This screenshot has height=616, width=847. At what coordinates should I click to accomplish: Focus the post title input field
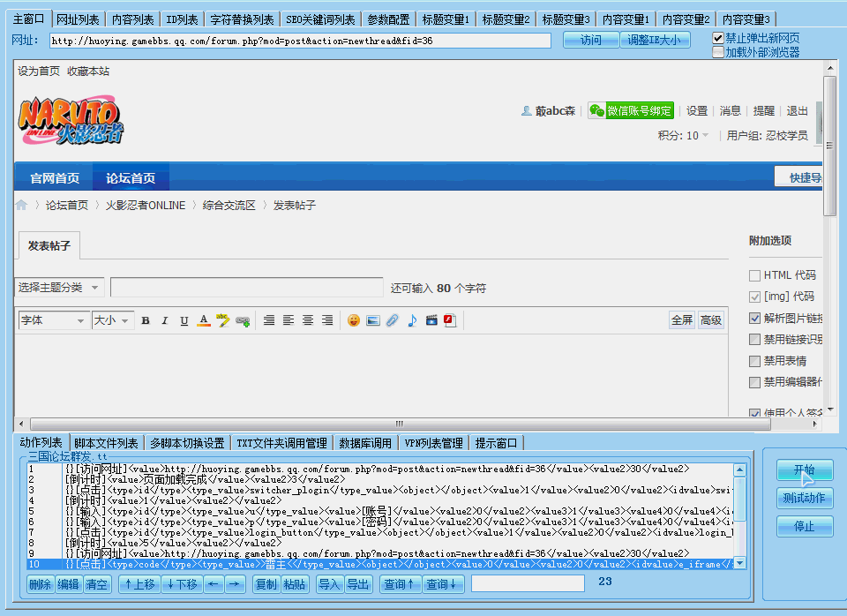pyautogui.click(x=246, y=288)
